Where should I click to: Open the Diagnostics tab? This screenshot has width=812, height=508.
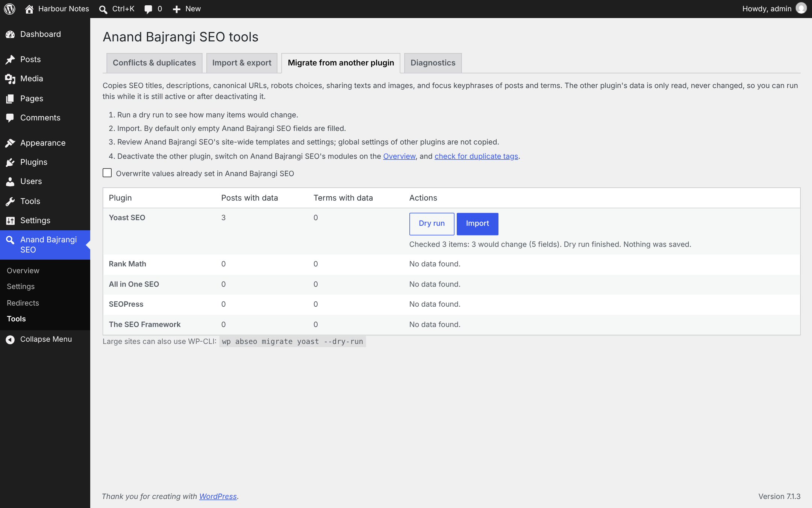click(x=433, y=63)
